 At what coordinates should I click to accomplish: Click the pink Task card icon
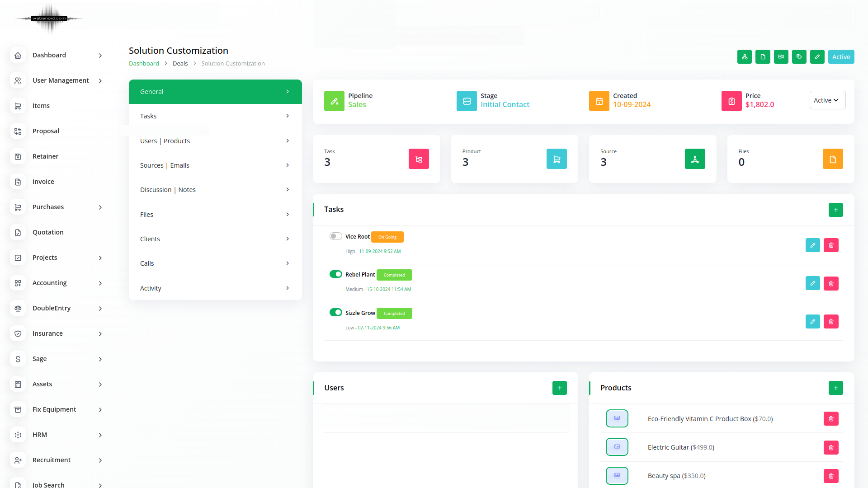point(419,159)
